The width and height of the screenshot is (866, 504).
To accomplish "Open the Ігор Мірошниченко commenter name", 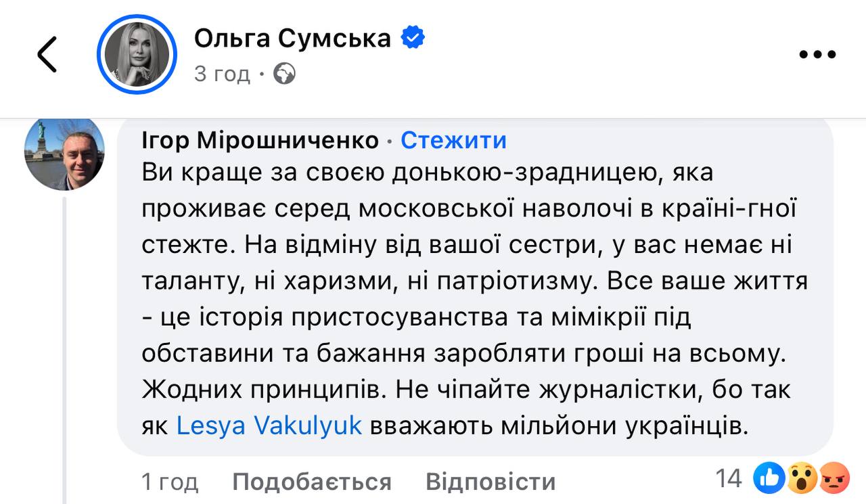I will (260, 140).
